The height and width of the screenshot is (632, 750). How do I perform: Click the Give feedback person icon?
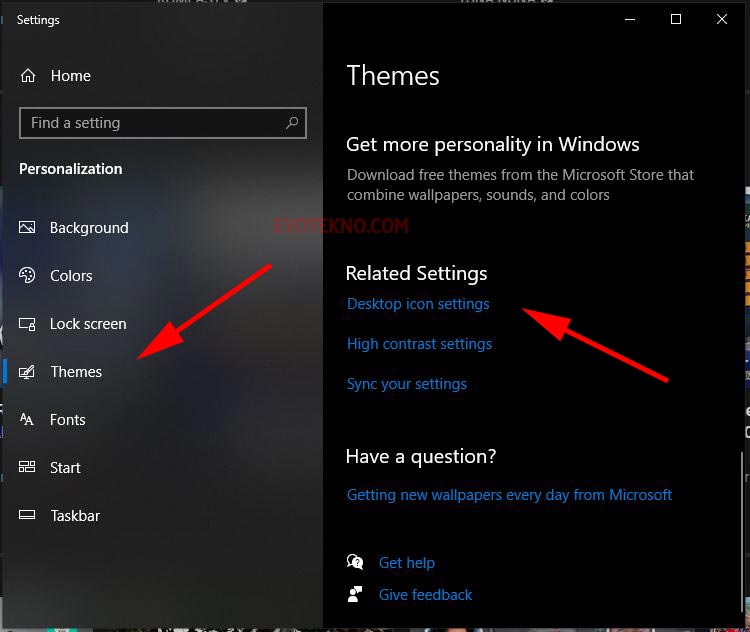click(x=355, y=594)
